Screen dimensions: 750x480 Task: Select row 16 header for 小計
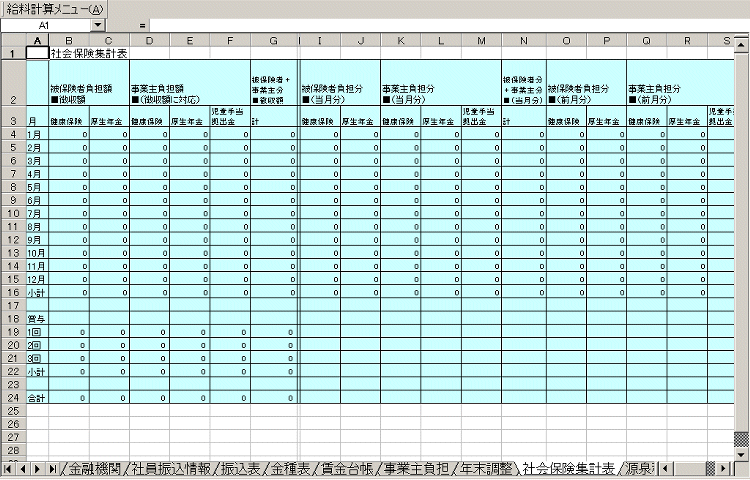pyautogui.click(x=12, y=292)
